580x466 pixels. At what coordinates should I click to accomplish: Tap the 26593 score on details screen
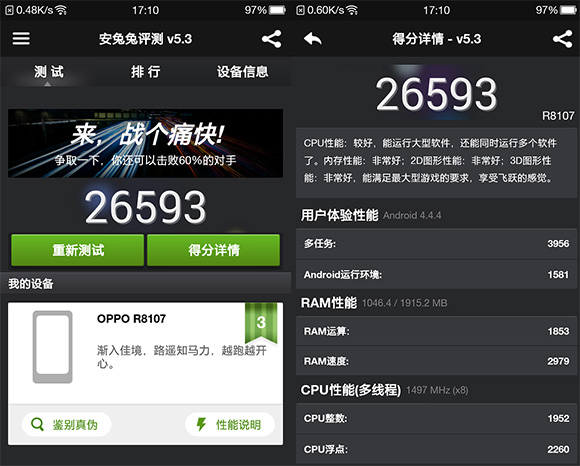[436, 95]
